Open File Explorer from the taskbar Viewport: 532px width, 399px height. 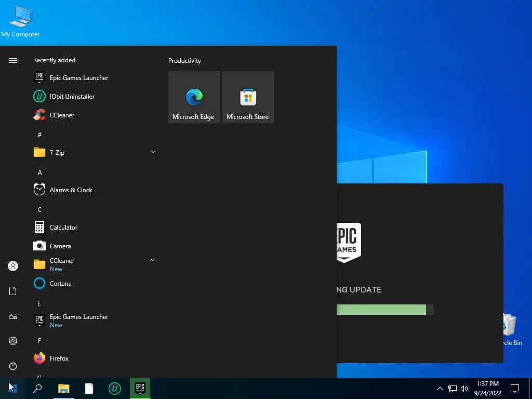63,388
